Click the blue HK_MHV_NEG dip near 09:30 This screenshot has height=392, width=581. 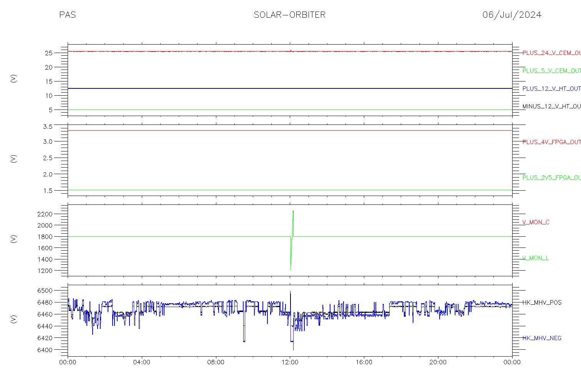click(x=244, y=341)
